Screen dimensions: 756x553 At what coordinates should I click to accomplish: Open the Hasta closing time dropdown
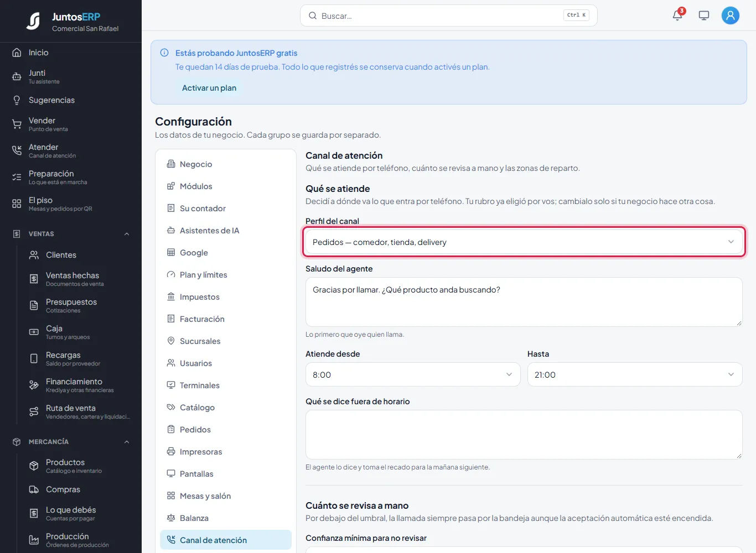[635, 374]
